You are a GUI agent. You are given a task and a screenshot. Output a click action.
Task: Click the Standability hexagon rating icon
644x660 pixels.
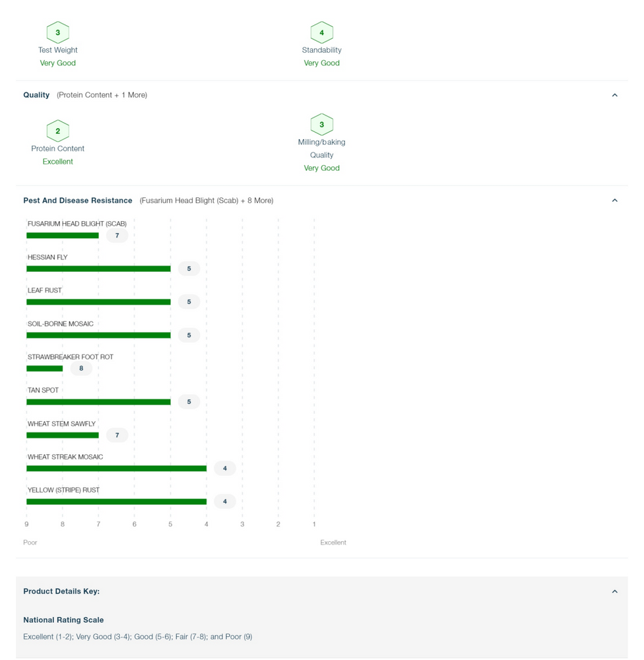point(321,32)
